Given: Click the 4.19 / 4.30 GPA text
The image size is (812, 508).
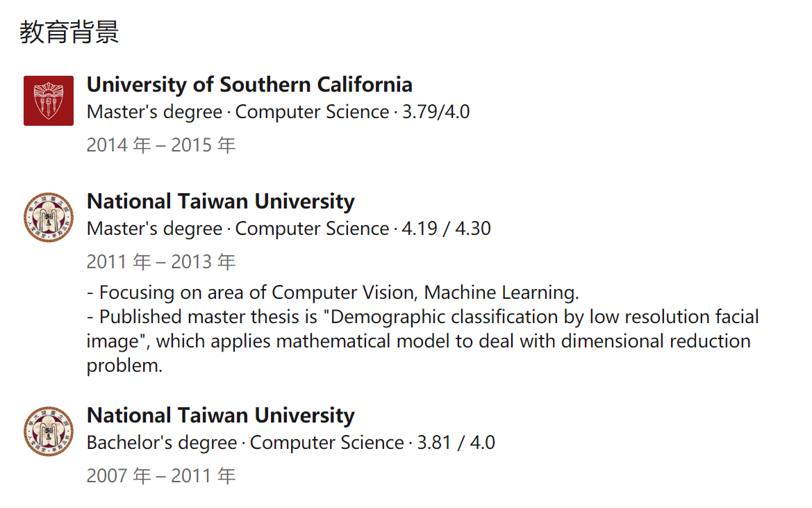Looking at the screenshot, I should point(447,229).
